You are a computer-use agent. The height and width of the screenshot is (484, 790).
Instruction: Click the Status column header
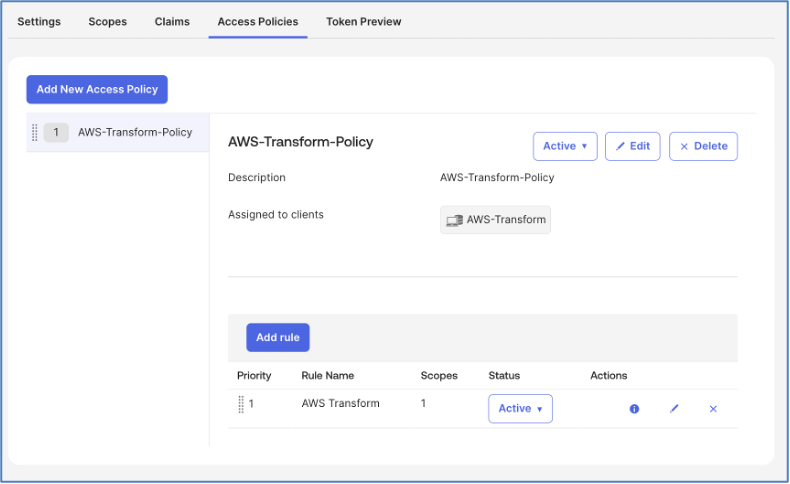(504, 376)
